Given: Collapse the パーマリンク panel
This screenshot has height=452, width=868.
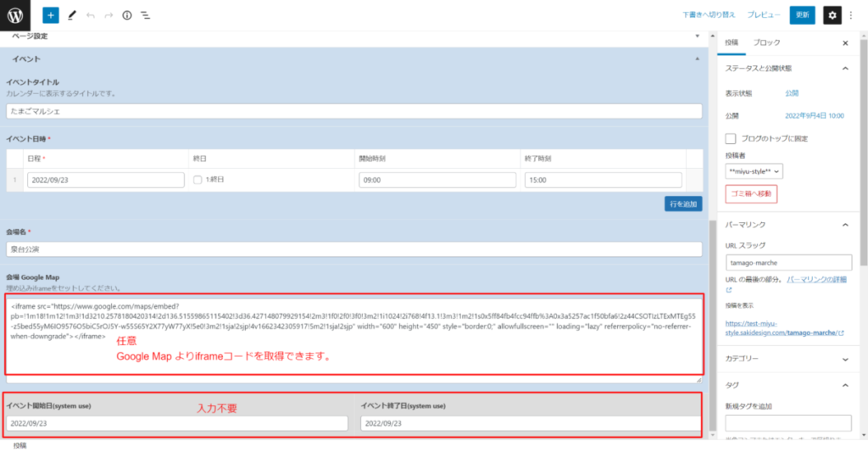Looking at the screenshot, I should [844, 225].
